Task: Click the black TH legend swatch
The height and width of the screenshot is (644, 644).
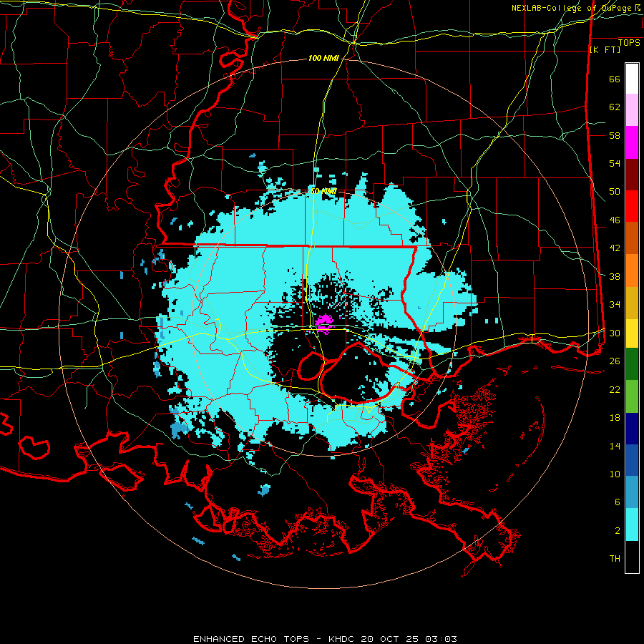Action: [632, 557]
